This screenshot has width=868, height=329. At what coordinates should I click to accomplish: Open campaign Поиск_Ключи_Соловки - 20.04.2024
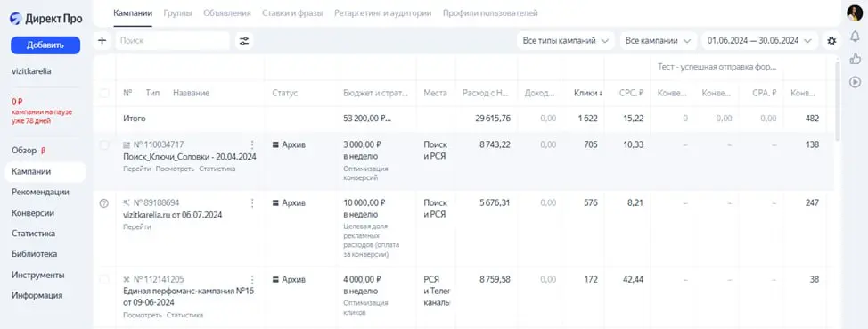tap(189, 157)
